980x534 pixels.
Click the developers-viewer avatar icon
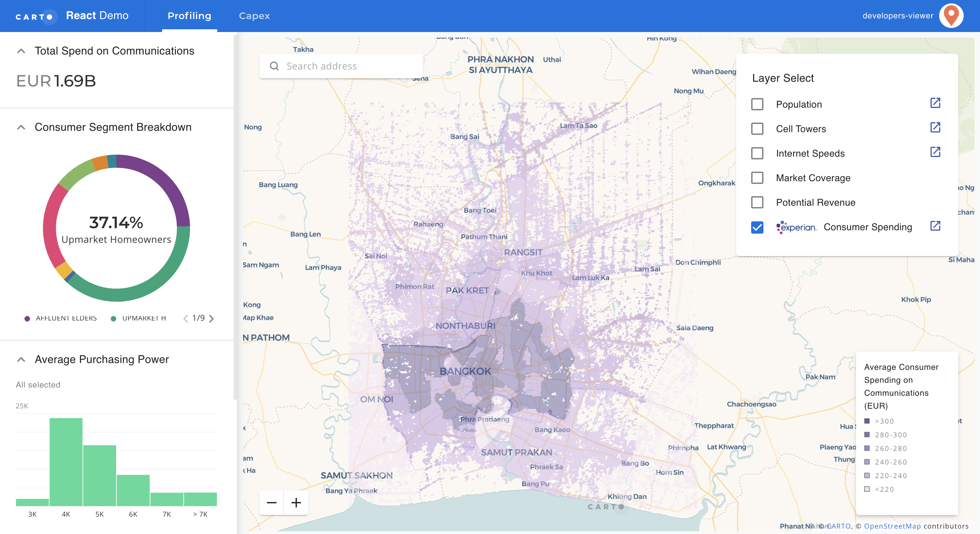point(951,16)
